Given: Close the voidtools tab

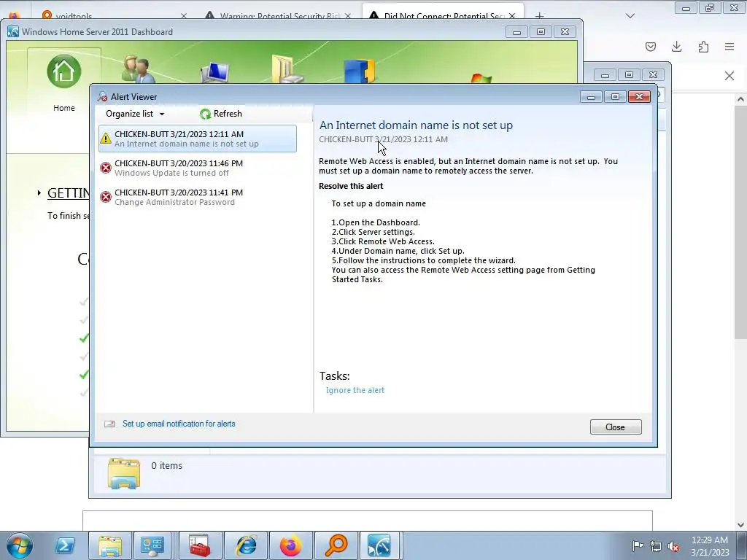Looking at the screenshot, I should (x=184, y=16).
